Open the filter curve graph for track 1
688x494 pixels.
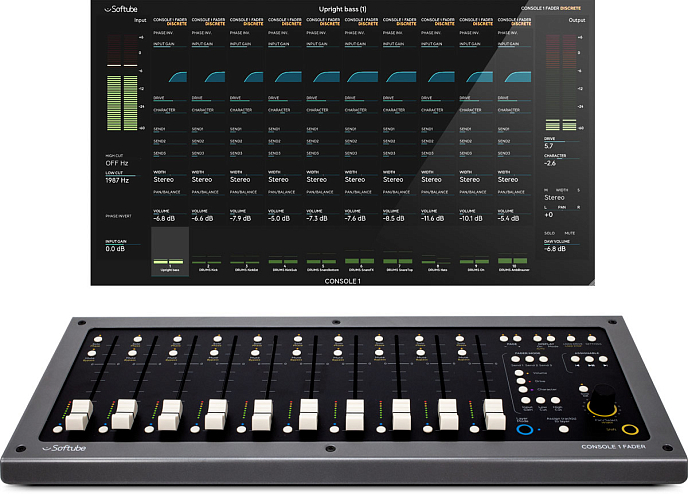(177, 77)
